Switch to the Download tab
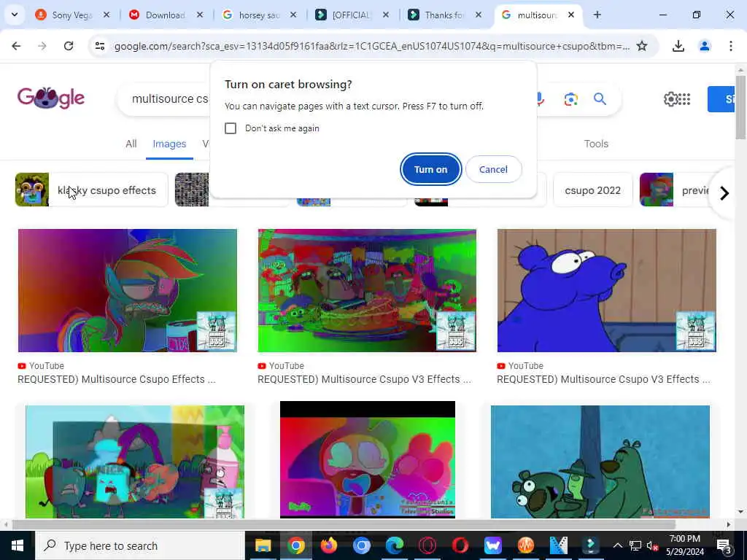 tap(158, 15)
